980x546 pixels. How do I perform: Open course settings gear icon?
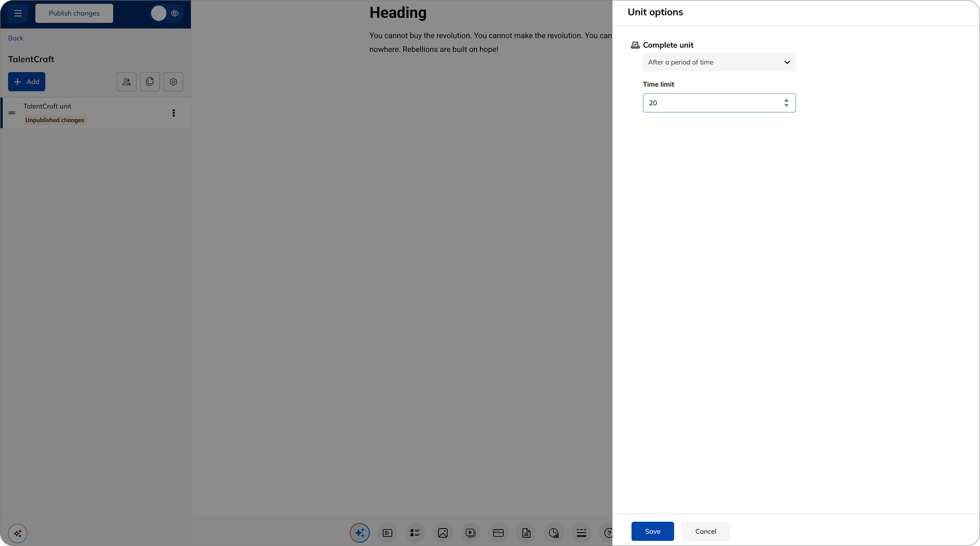(173, 82)
